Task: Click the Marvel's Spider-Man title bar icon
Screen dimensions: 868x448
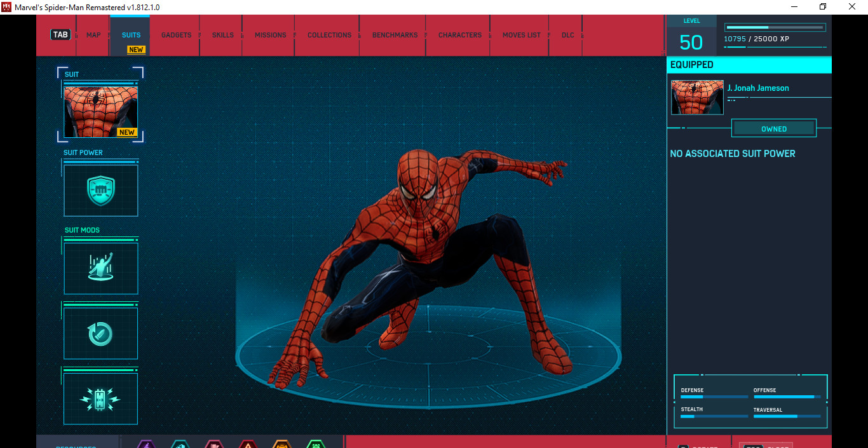Action: [x=7, y=6]
